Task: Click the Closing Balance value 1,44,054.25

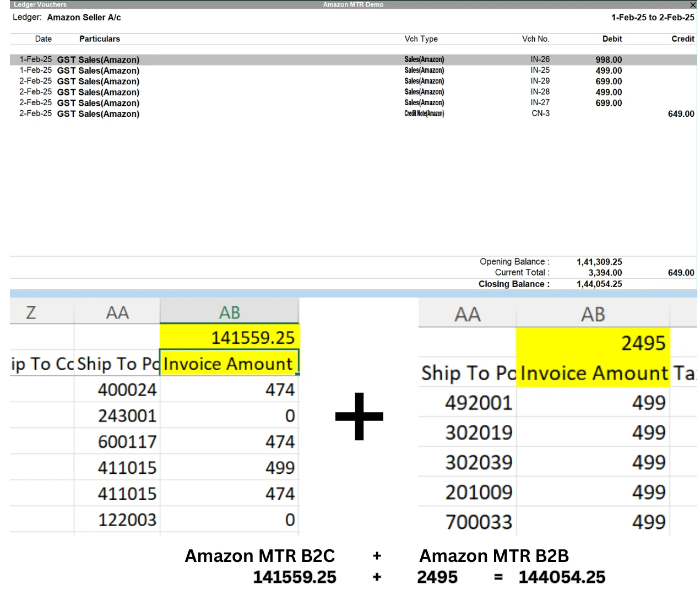Action: click(x=599, y=284)
